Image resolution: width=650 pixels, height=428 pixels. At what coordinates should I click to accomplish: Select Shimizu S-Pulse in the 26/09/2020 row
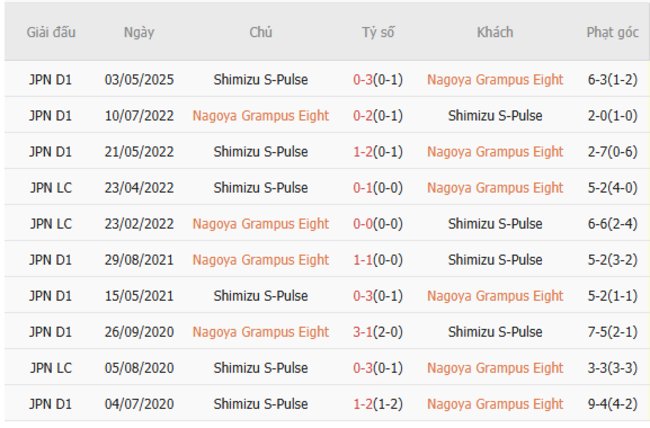(x=494, y=332)
